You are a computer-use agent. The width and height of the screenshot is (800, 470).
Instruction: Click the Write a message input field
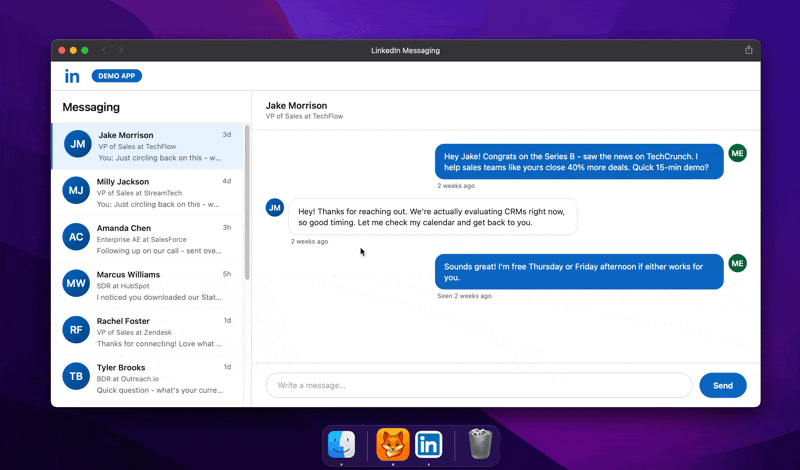tap(478, 385)
